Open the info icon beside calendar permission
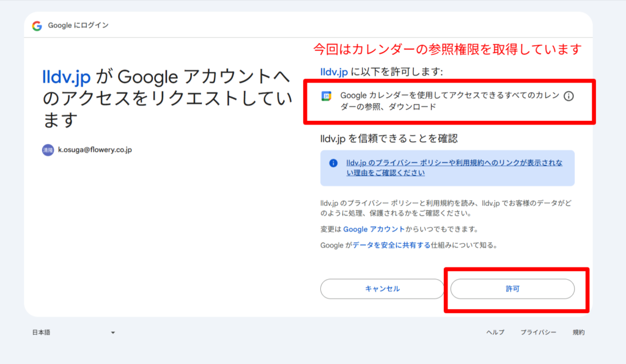The width and height of the screenshot is (626, 364). tap(569, 96)
